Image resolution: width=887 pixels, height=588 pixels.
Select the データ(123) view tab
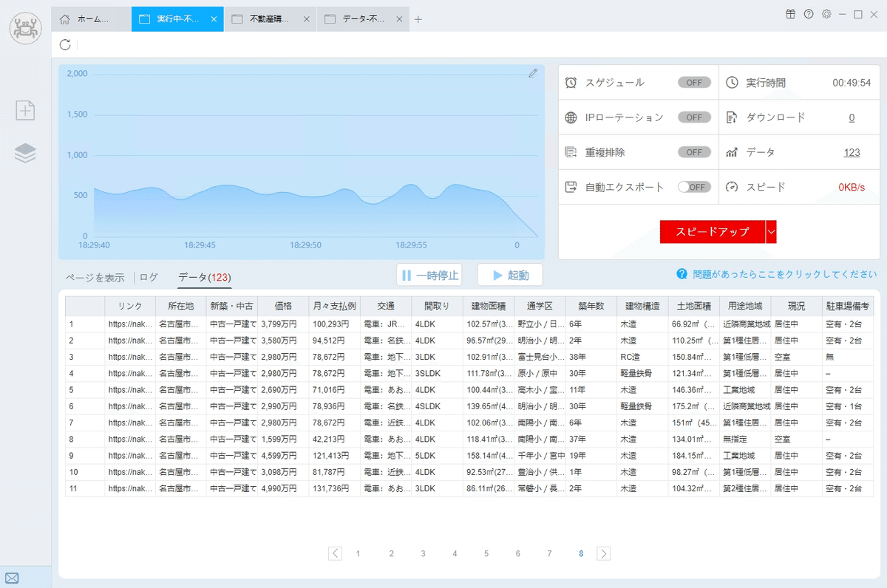205,278
